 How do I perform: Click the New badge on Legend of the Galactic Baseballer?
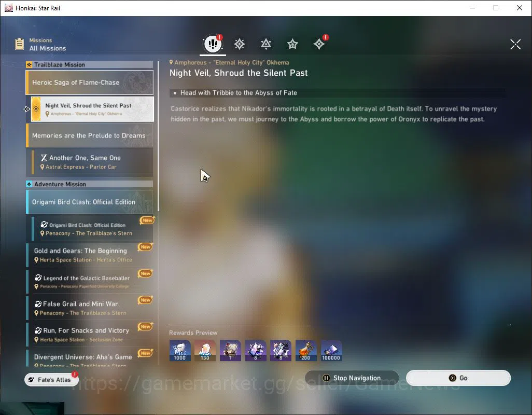[x=146, y=273]
